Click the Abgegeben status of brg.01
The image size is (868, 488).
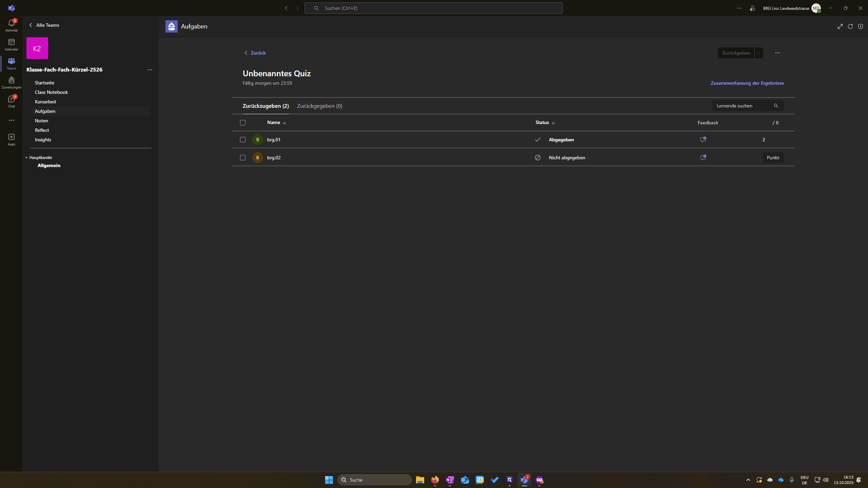561,140
